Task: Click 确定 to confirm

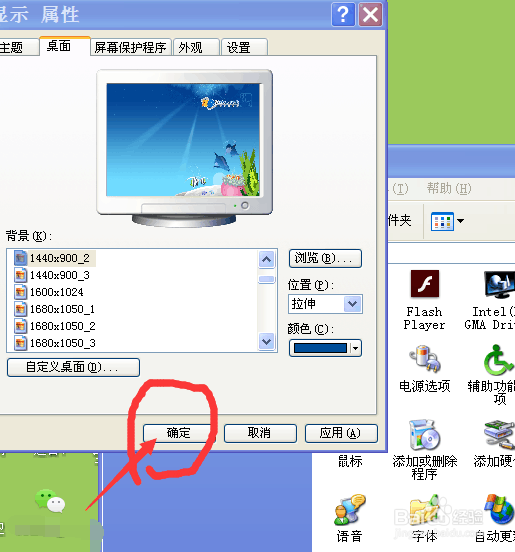Action: coord(179,433)
